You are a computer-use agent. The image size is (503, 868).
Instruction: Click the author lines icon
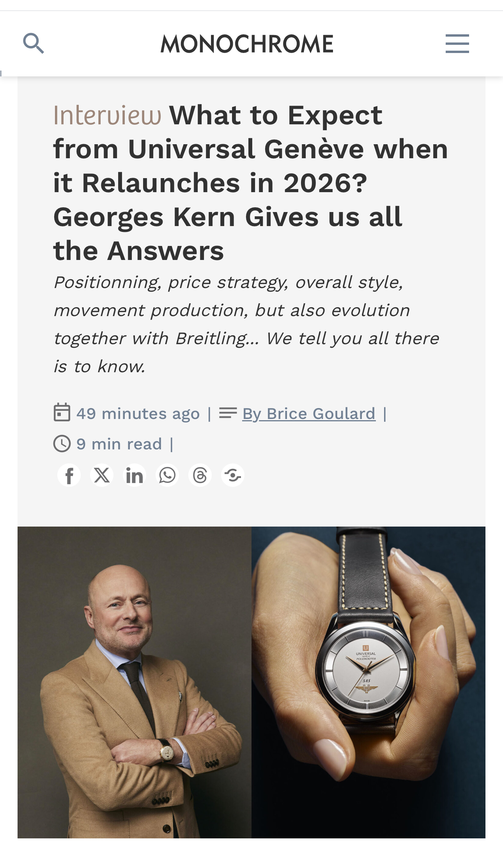(228, 413)
